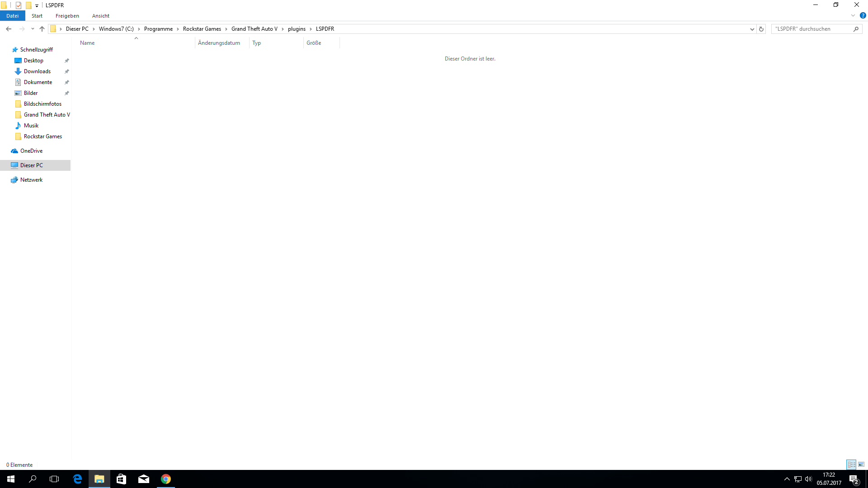868x488 pixels.
Task: Click the Back navigation arrow
Action: point(9,29)
